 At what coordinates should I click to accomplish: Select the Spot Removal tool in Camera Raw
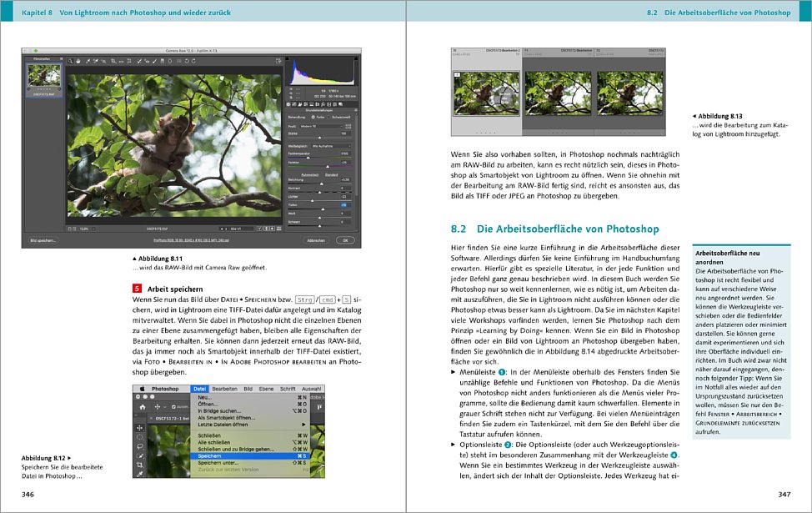[x=138, y=61]
